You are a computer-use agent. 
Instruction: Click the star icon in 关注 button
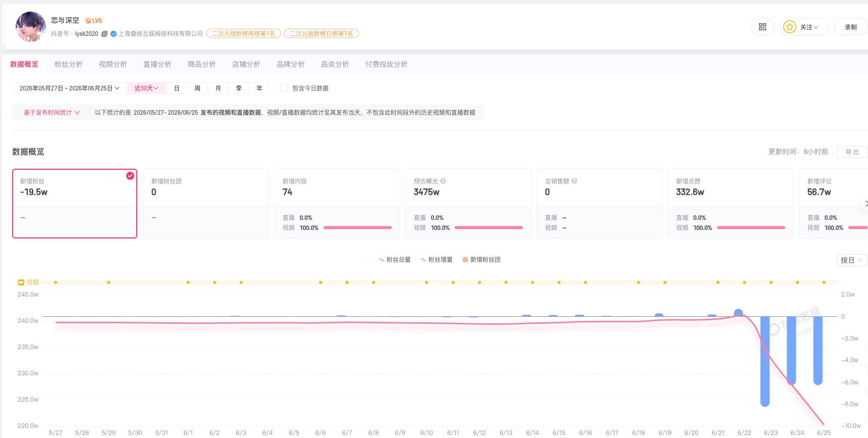point(790,27)
